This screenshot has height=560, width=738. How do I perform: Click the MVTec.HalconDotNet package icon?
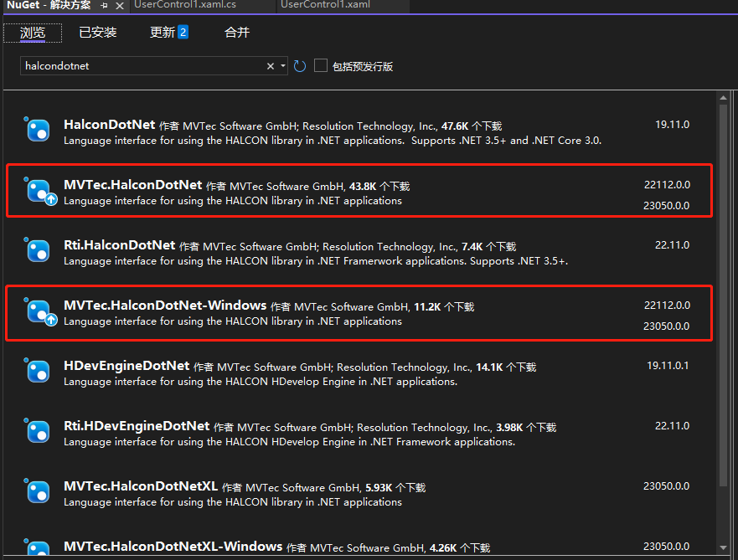click(39, 191)
